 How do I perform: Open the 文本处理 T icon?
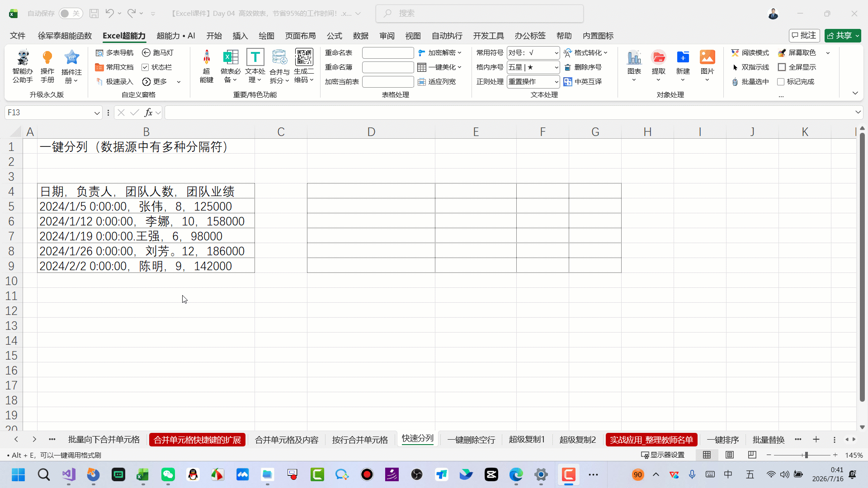click(255, 66)
